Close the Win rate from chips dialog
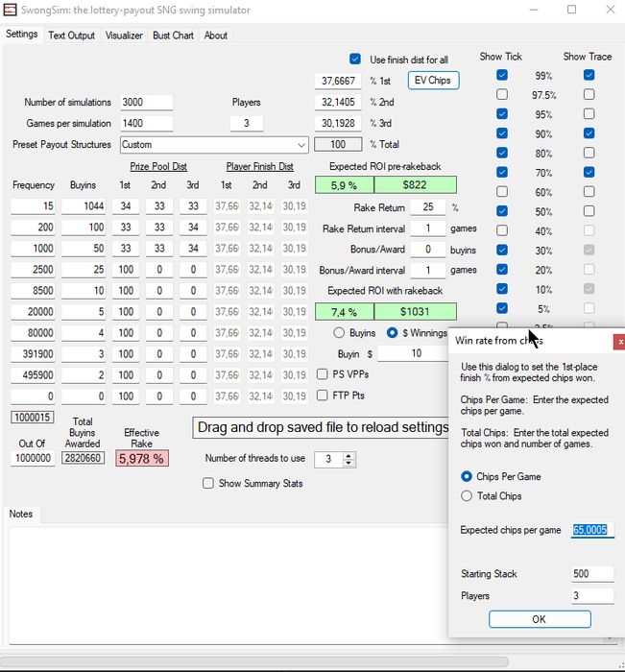Image resolution: width=625 pixels, height=672 pixels. [619, 342]
